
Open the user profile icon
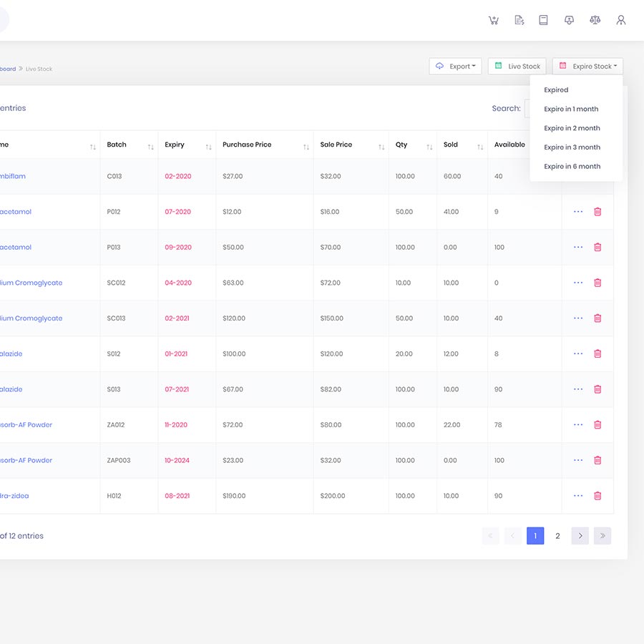[x=620, y=20]
